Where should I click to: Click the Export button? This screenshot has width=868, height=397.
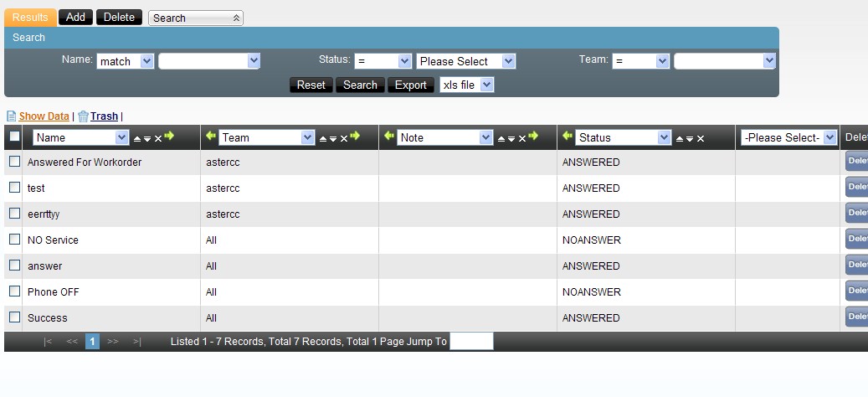click(410, 85)
